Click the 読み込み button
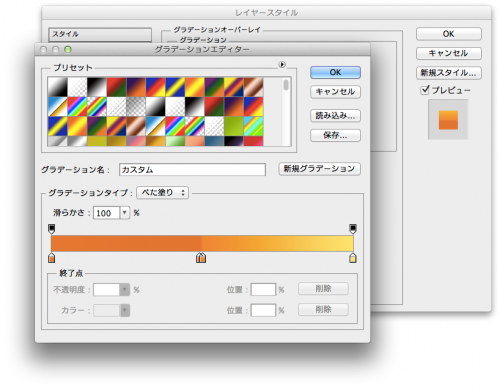The image size is (500, 391). click(335, 116)
